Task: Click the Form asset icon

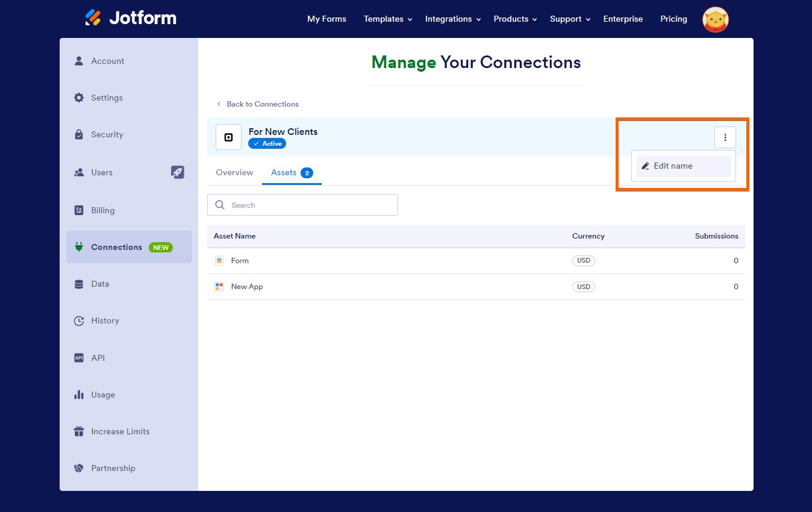Action: click(x=219, y=261)
